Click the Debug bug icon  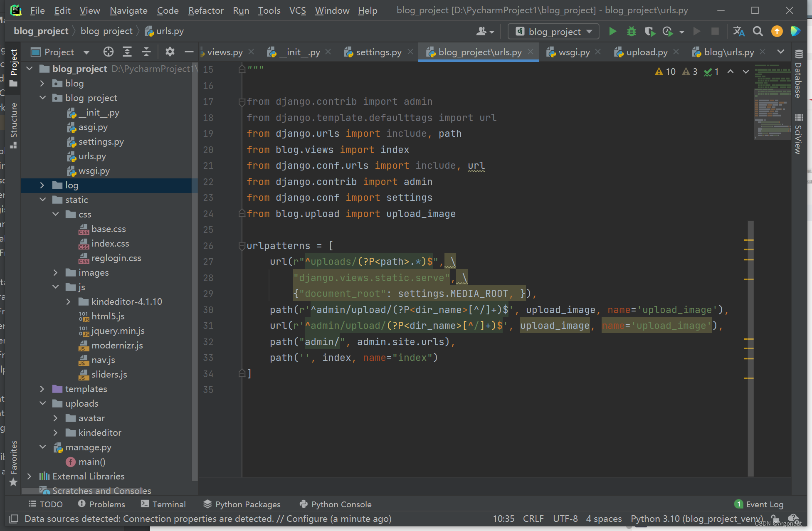click(x=631, y=32)
